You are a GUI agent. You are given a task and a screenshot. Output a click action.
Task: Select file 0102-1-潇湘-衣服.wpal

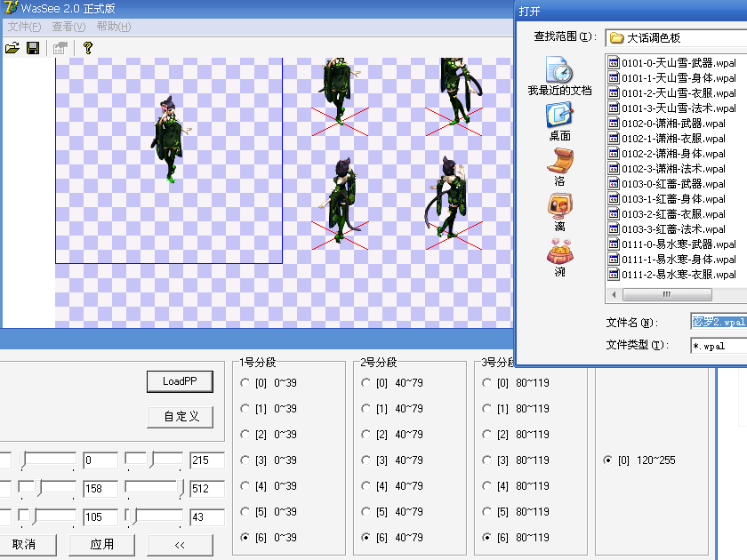tap(667, 139)
